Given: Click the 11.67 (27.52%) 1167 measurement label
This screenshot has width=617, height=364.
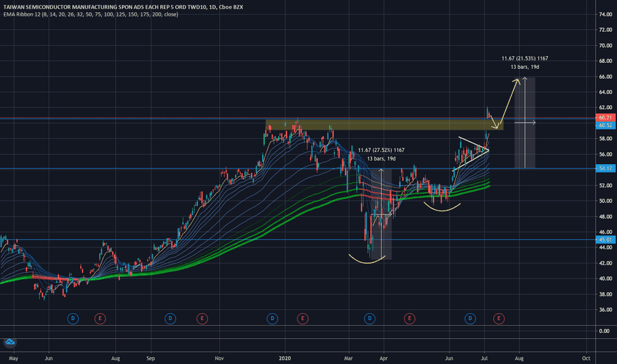Looking at the screenshot, I should coord(381,150).
